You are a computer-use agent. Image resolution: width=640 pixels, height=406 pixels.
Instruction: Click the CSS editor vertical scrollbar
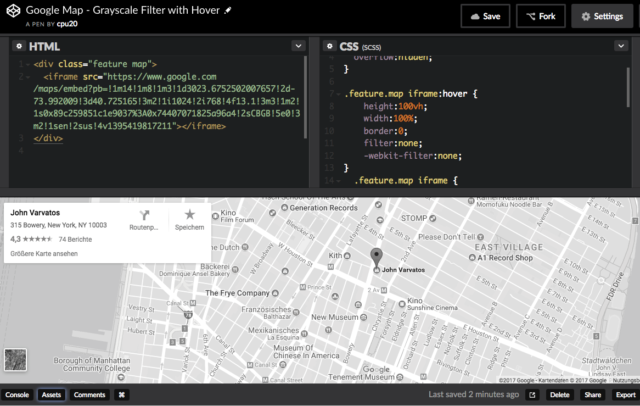(x=628, y=88)
